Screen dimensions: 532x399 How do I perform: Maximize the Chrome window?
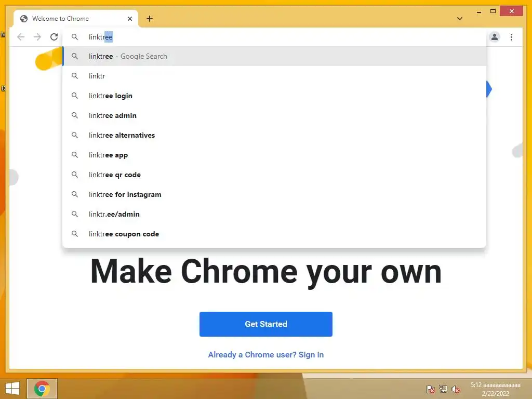tap(493, 11)
